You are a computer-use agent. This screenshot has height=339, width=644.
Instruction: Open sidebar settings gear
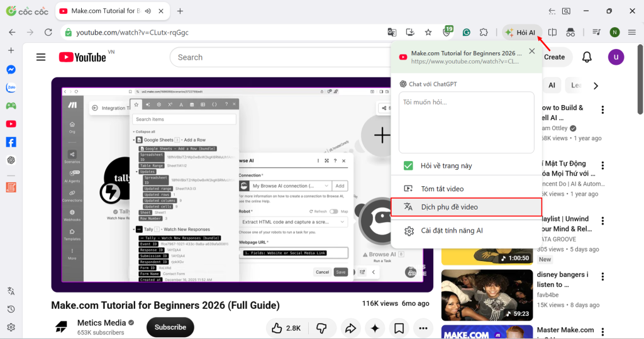coord(11,327)
